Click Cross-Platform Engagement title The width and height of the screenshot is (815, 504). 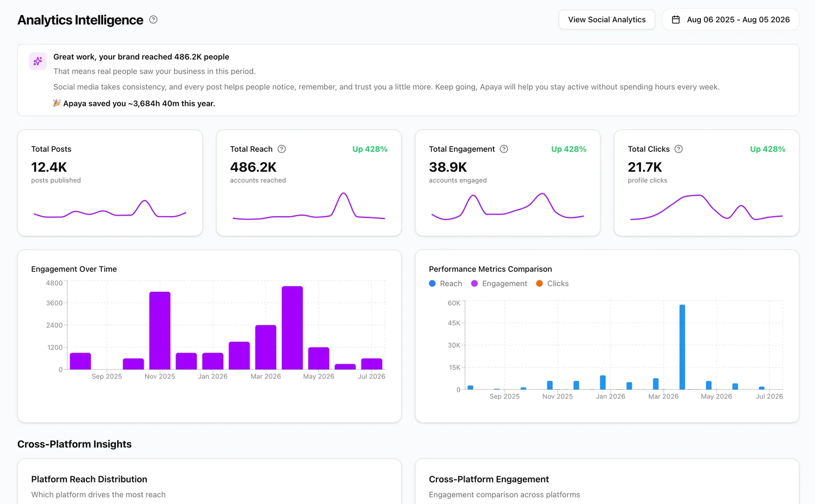(x=488, y=479)
